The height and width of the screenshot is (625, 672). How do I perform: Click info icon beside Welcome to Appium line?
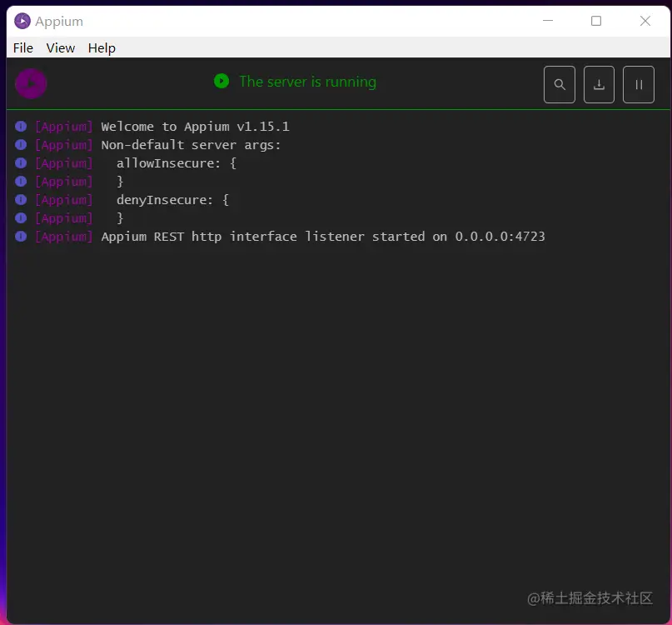[21, 127]
